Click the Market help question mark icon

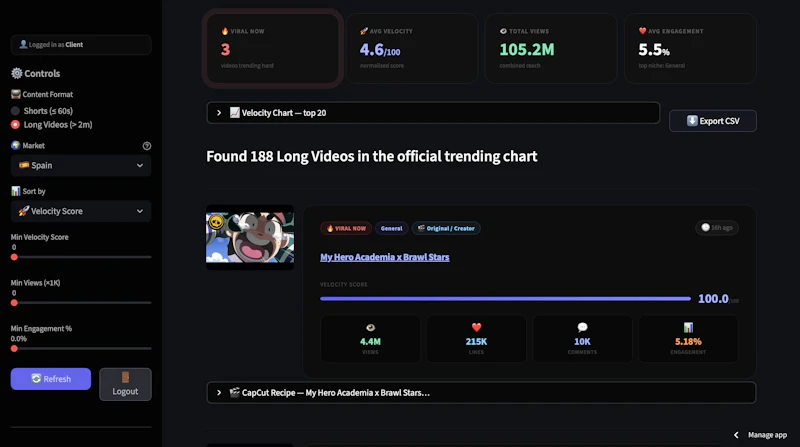point(147,146)
